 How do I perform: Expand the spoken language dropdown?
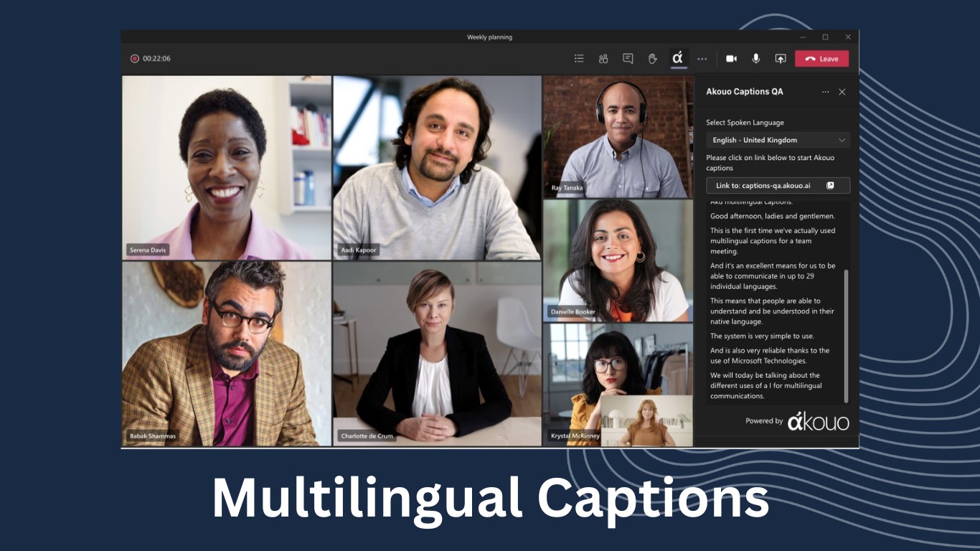(x=778, y=140)
